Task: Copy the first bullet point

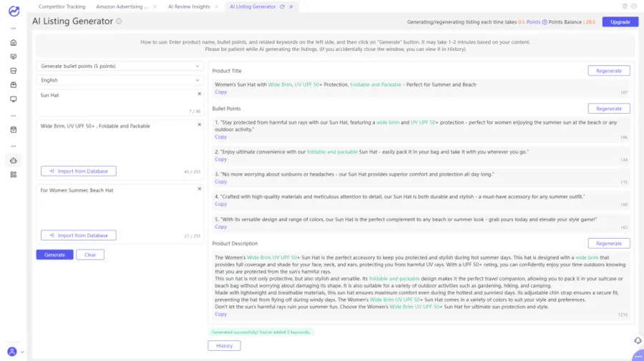Action: (x=221, y=137)
